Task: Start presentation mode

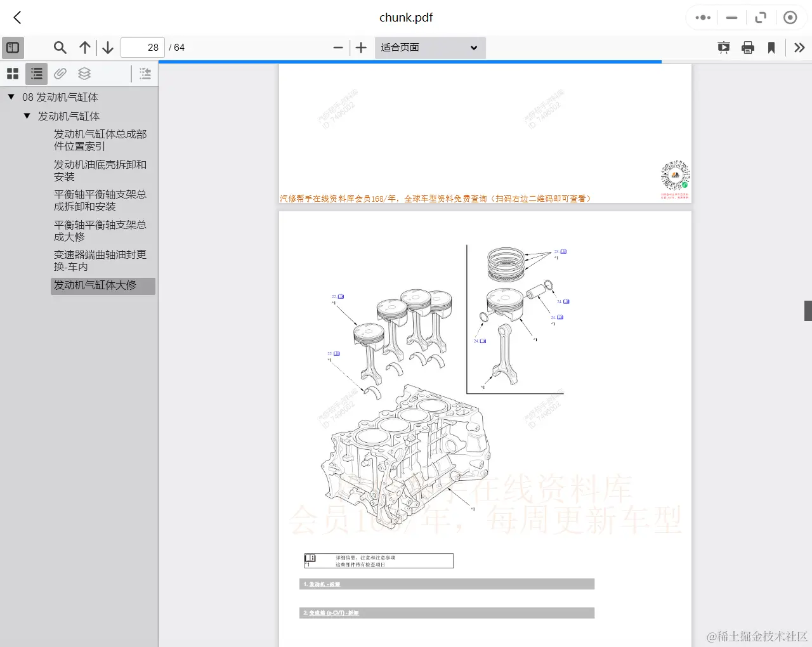Action: click(x=724, y=48)
